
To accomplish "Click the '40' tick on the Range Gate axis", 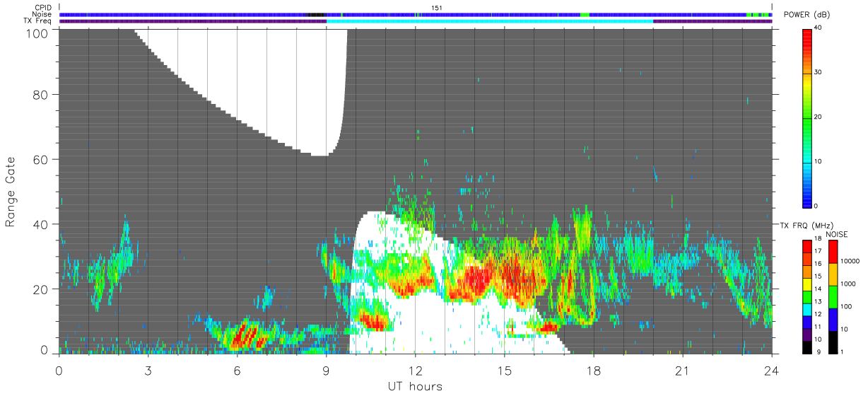I will pos(41,224).
